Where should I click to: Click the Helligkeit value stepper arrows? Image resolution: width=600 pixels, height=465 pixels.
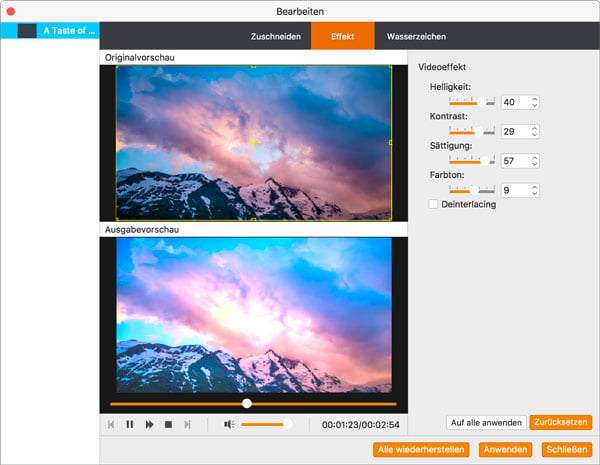pyautogui.click(x=535, y=102)
